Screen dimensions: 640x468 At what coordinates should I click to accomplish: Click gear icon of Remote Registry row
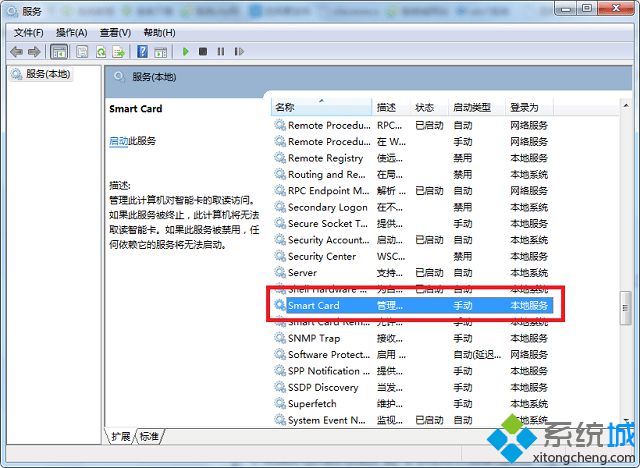coord(280,157)
